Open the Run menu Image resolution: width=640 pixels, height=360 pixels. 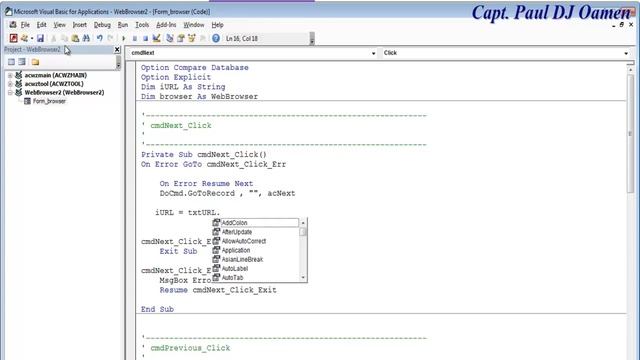[x=122, y=25]
